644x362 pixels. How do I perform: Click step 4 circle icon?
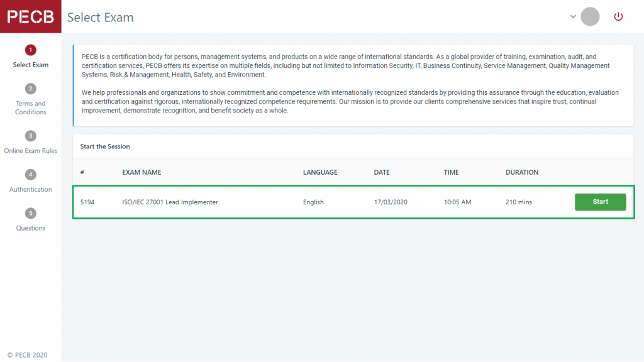(31, 174)
